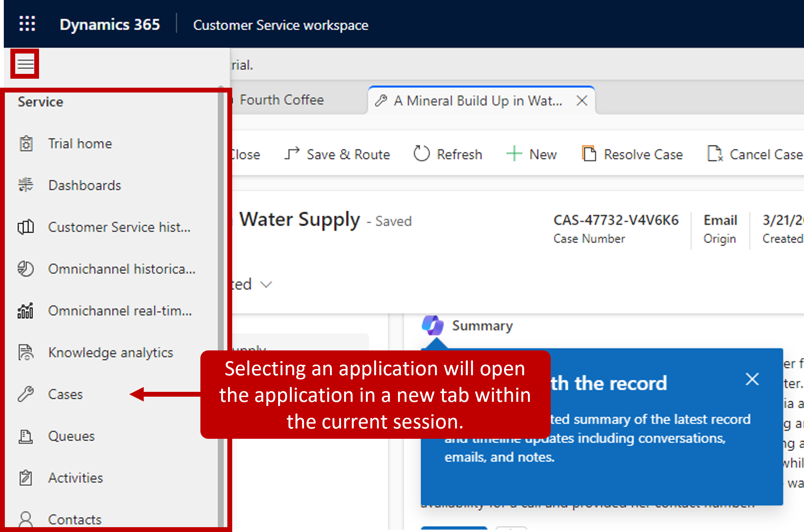Collapse the site map hamburger menu
This screenshot has height=532, width=804.
(x=25, y=64)
